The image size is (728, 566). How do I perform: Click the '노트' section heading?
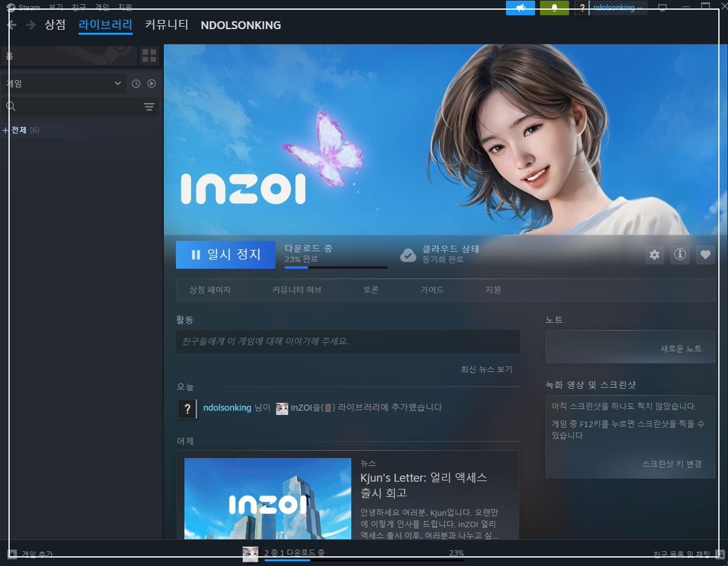554,320
